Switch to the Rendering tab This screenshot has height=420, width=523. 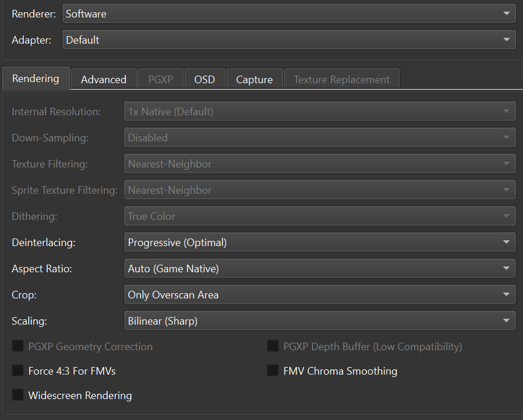point(36,79)
